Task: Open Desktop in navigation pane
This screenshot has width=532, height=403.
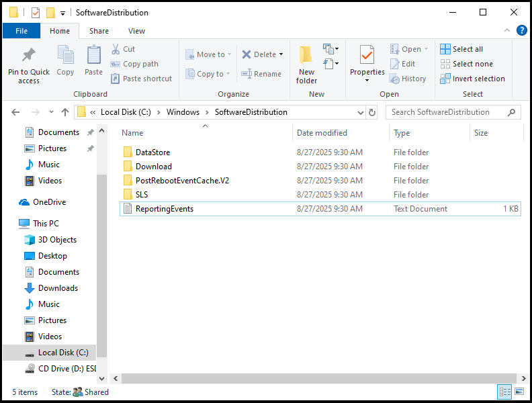Action: pyautogui.click(x=46, y=256)
